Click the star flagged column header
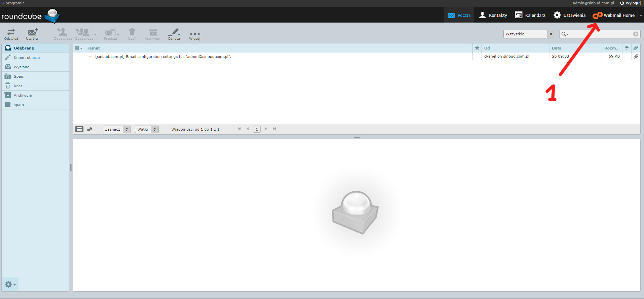This screenshot has width=644, height=299. tap(477, 48)
